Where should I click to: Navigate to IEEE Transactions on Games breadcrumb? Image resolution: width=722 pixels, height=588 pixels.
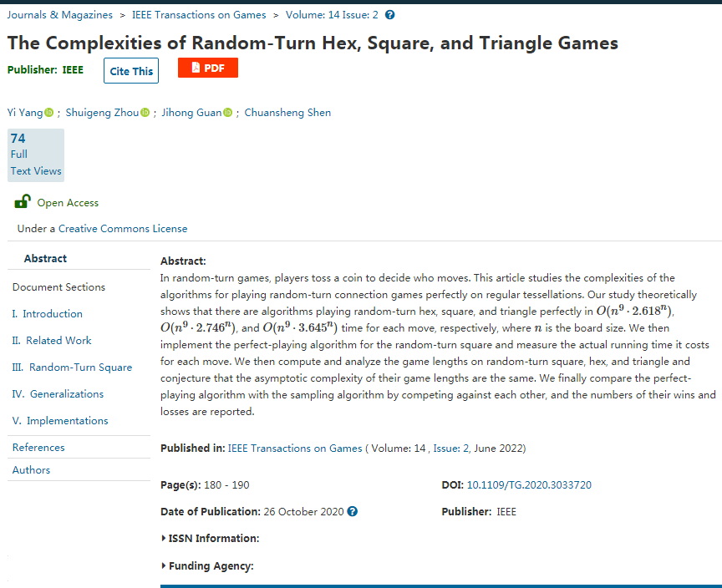coord(199,15)
